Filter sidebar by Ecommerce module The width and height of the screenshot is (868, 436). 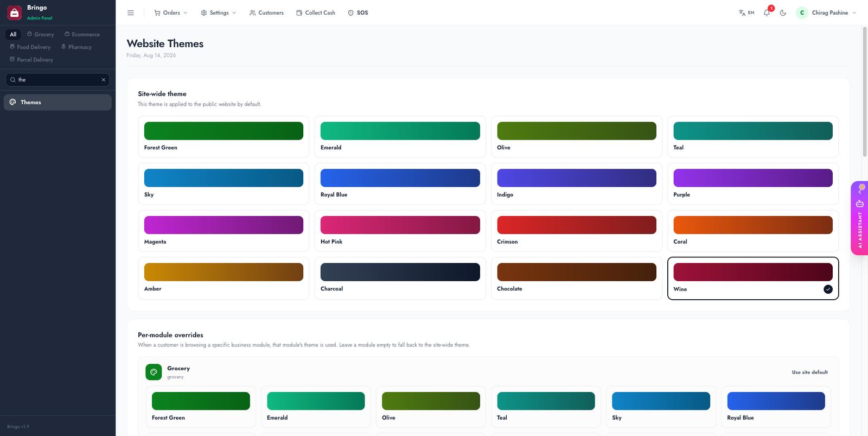click(x=82, y=34)
